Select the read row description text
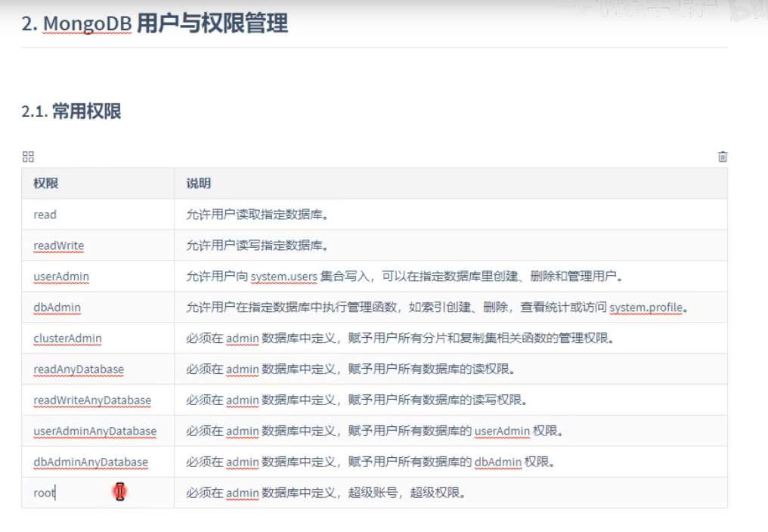Image resolution: width=768 pixels, height=532 pixels. coord(257,214)
